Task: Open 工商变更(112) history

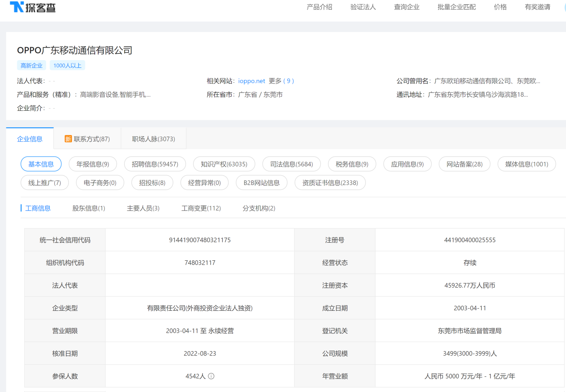Action: [201, 208]
